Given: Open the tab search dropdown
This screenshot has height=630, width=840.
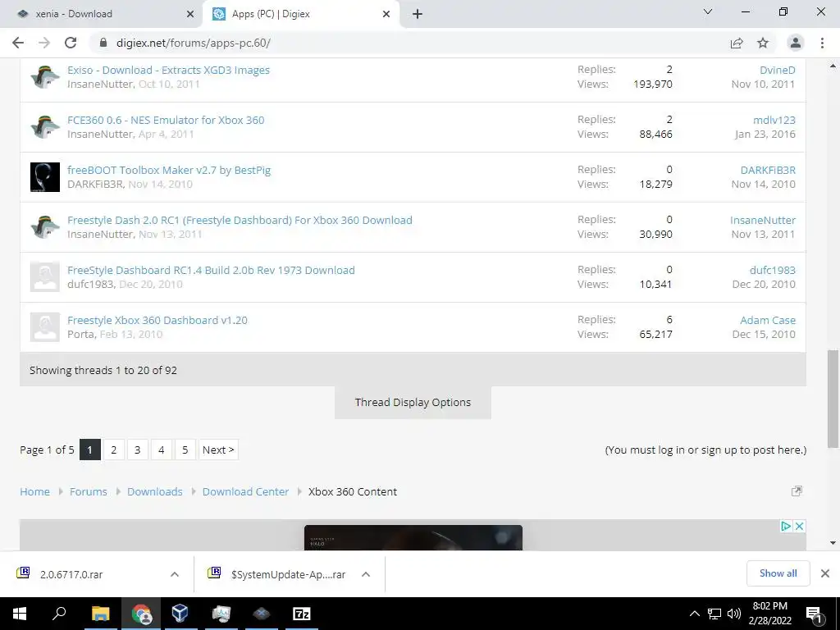Looking at the screenshot, I should coord(708,11).
